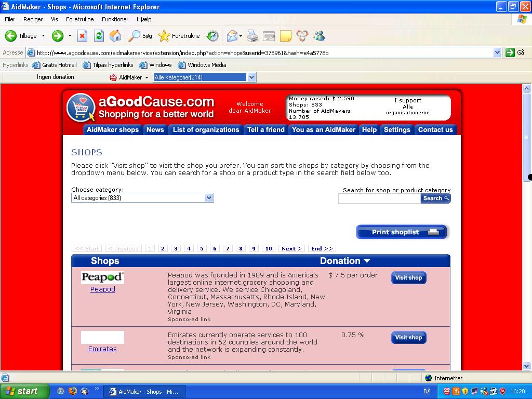Click the aGoodCause shopping cart logo
This screenshot has height=399, width=532.
tap(81, 108)
